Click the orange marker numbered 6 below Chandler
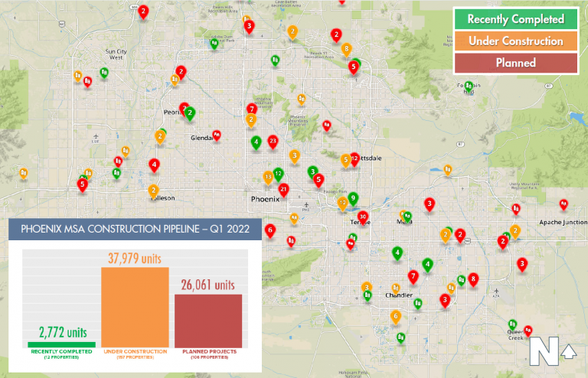Screen dimensions: 588x378 396,315
